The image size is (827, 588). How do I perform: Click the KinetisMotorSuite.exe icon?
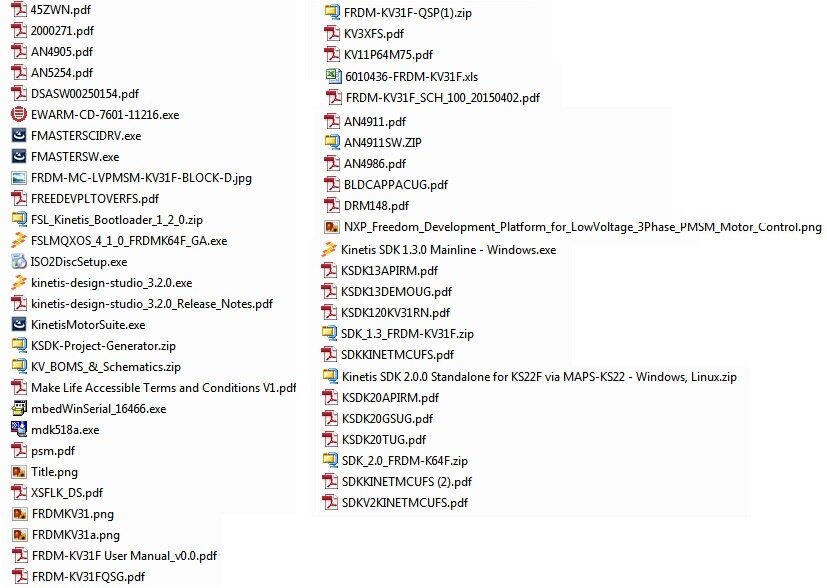pos(19,325)
